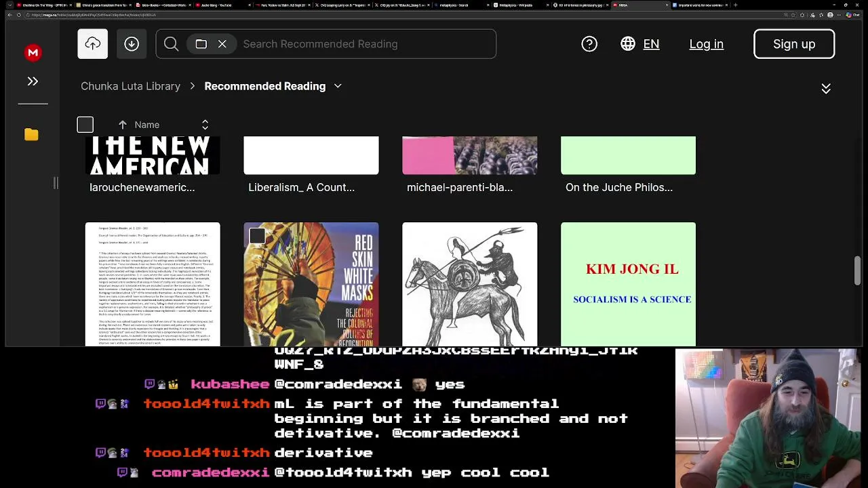Open the Liberalism_ A Count... file label
This screenshot has height=488, width=868.
[301, 188]
